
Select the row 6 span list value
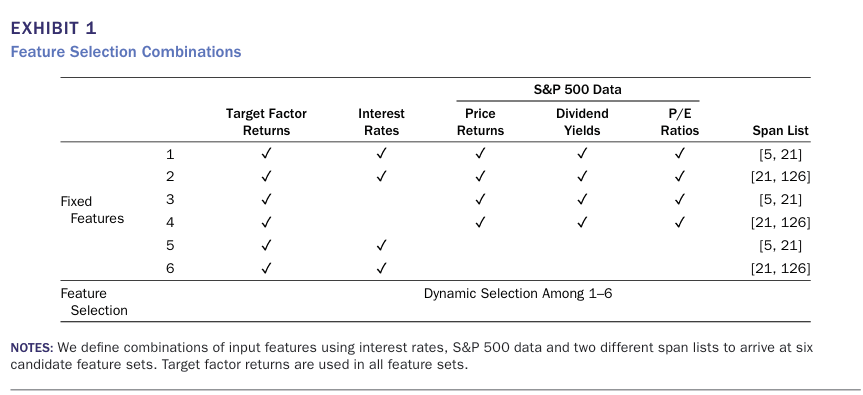780,268
